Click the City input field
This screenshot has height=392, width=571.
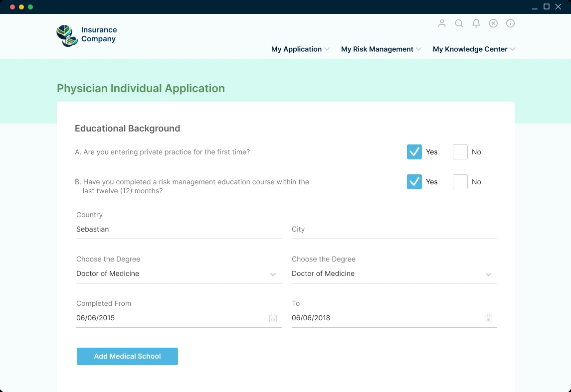tap(394, 230)
